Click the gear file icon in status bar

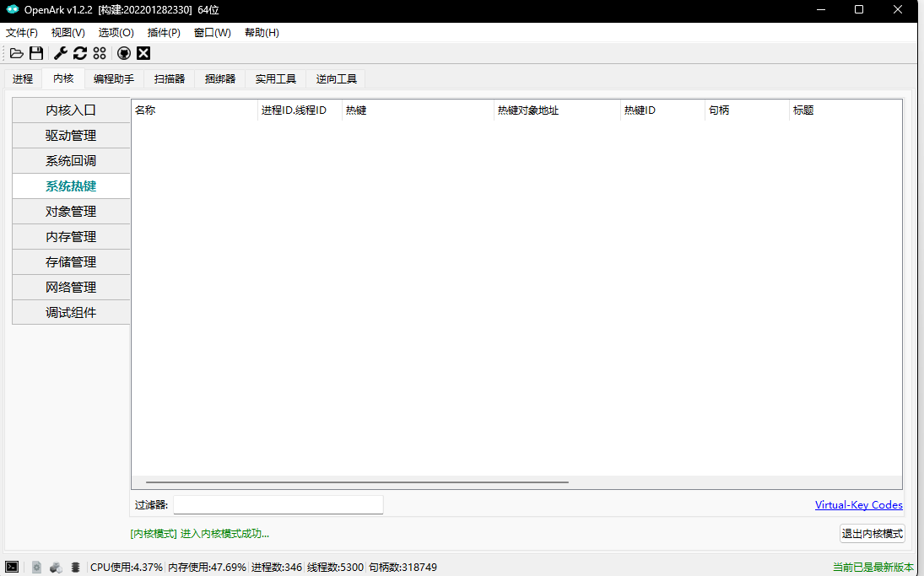pos(36,568)
